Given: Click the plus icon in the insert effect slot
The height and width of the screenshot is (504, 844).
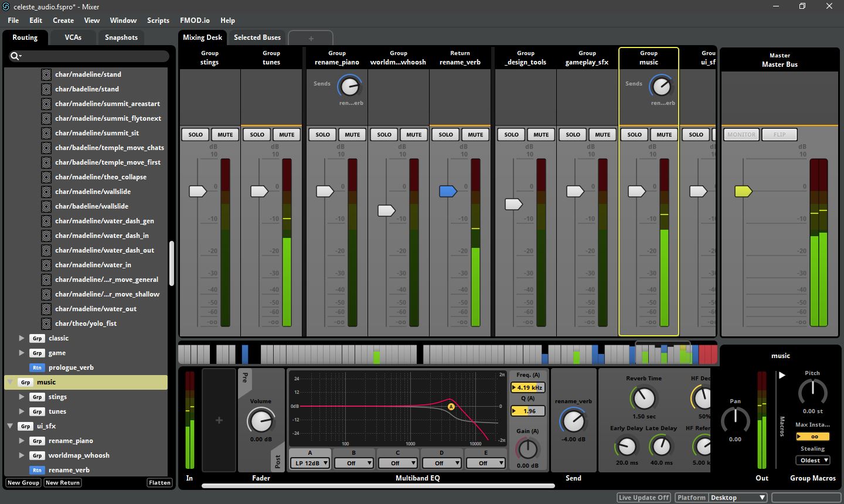Looking at the screenshot, I should coord(219,420).
